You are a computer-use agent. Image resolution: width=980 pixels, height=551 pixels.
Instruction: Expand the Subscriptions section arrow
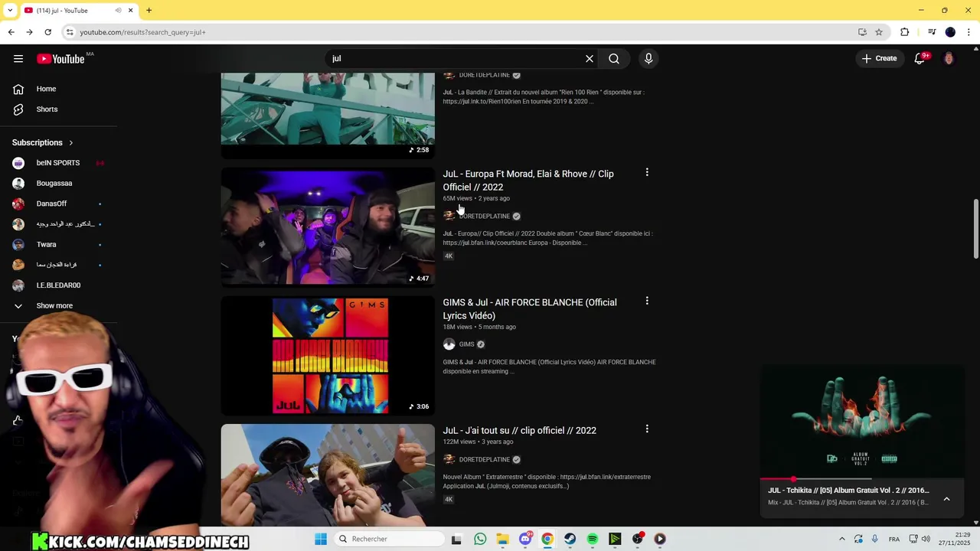71,143
